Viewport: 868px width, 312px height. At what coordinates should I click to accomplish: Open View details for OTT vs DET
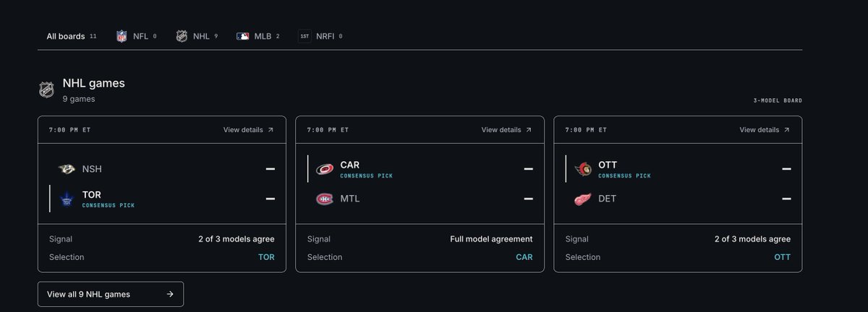click(x=765, y=130)
